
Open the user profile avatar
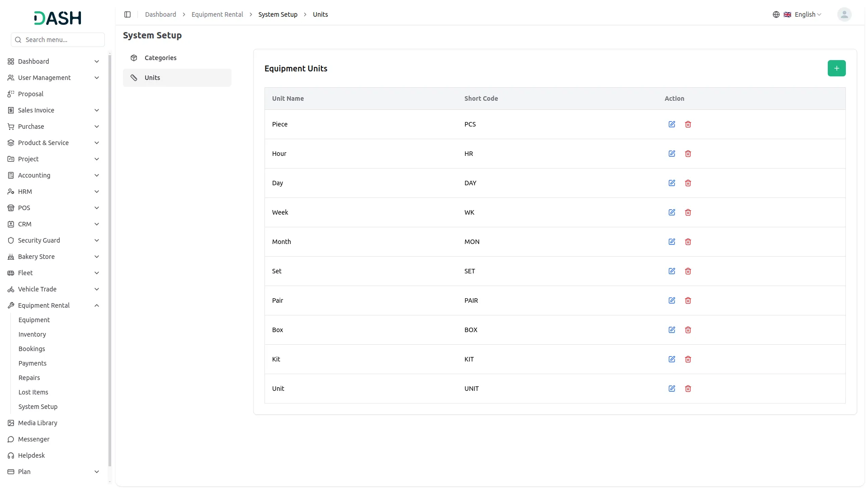tap(844, 14)
